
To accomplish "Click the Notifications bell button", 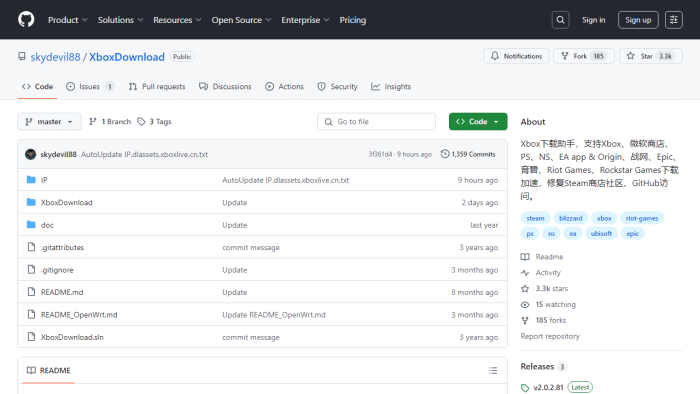I will pyautogui.click(x=516, y=56).
